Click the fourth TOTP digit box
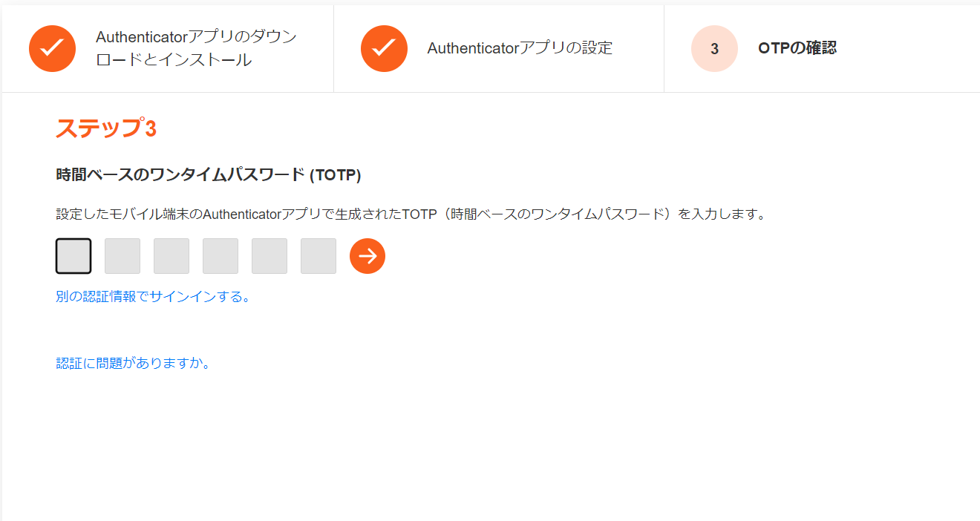This screenshot has width=980, height=521. 220,256
